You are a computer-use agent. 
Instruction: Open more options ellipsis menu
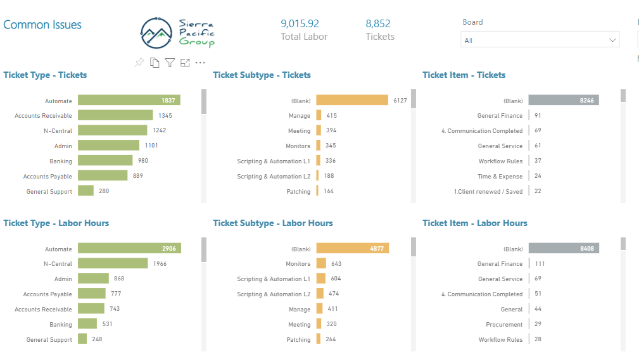point(200,63)
